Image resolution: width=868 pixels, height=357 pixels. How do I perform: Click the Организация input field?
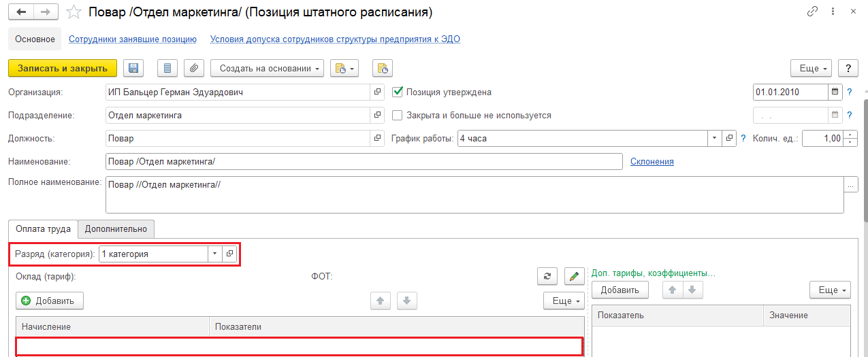[x=238, y=92]
